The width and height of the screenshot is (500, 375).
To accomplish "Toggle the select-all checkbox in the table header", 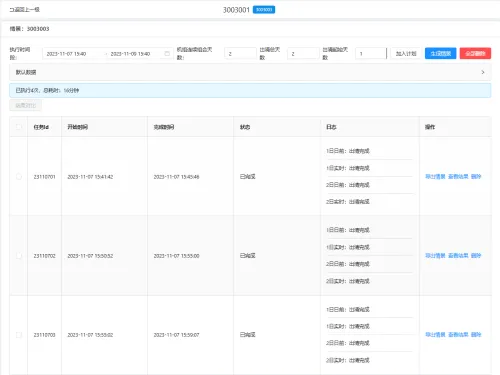I will [19, 127].
